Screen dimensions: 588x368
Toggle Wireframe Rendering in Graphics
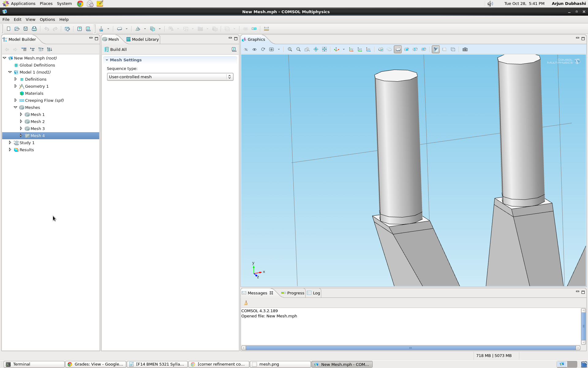pos(453,49)
